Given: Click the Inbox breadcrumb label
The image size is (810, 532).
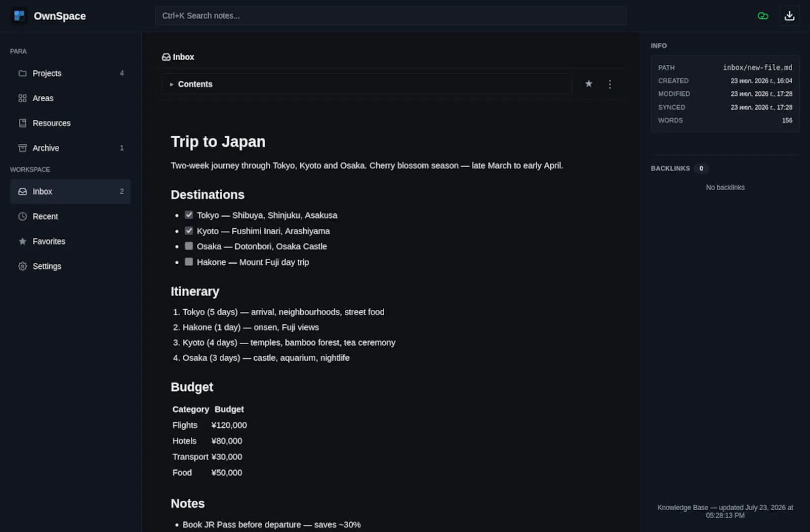Looking at the screenshot, I should point(183,57).
